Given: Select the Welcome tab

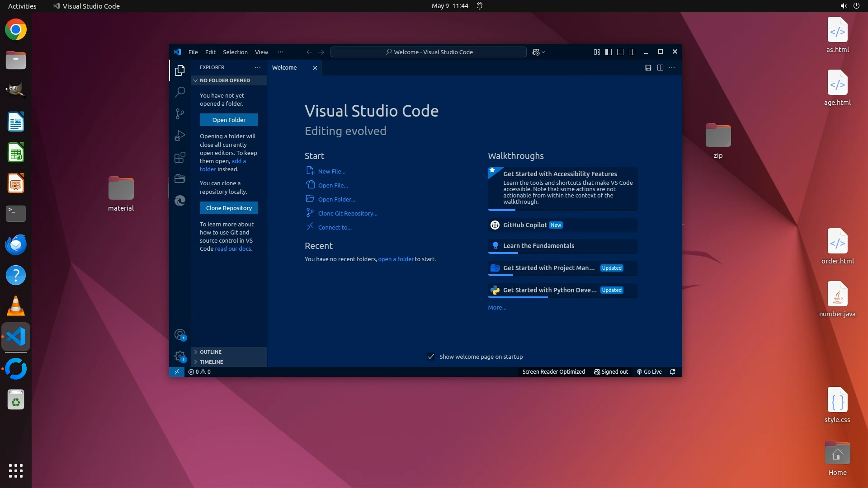Looking at the screenshot, I should tap(284, 68).
